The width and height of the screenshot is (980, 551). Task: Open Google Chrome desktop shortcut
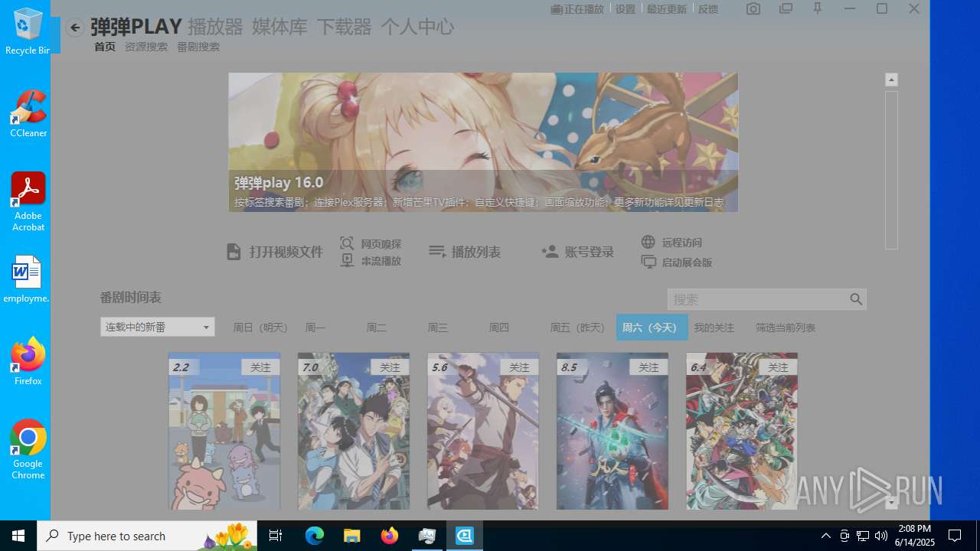(x=28, y=449)
